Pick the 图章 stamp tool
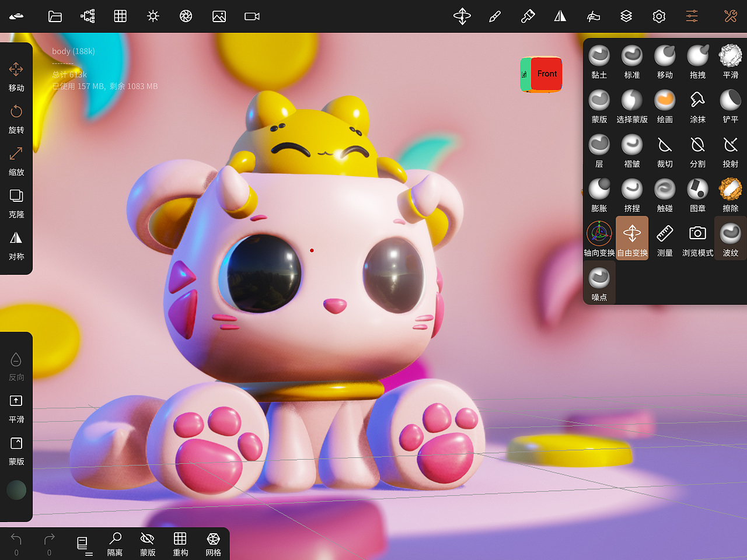 pos(698,195)
